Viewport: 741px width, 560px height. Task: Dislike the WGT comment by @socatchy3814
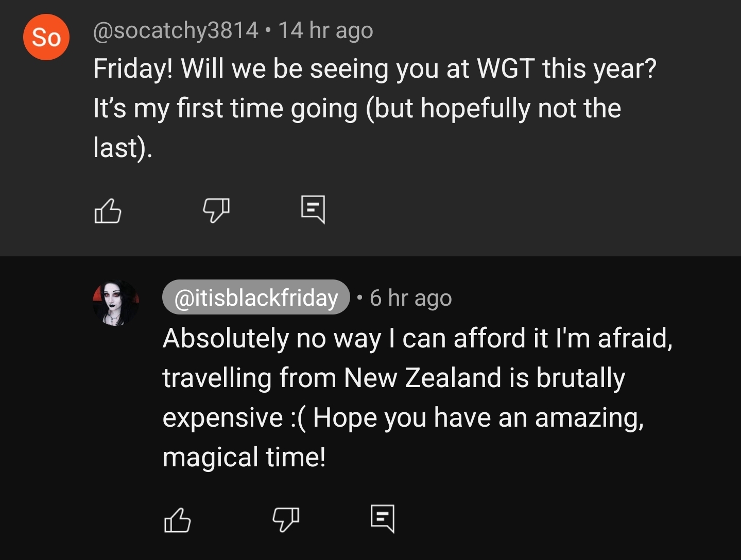pyautogui.click(x=216, y=211)
